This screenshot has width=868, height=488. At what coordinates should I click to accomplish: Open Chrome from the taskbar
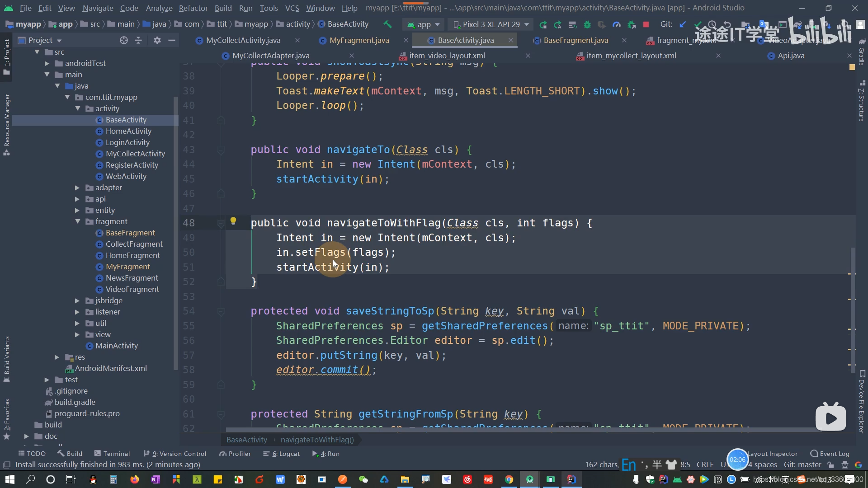pos(509,479)
